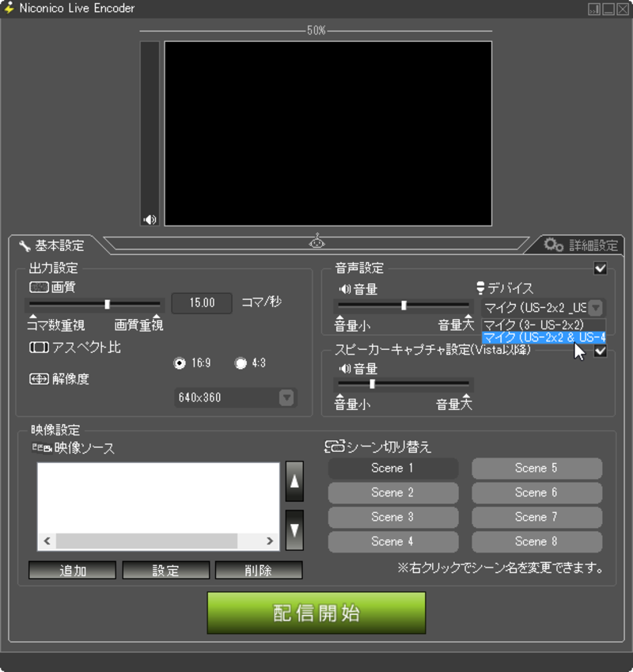Click the compact mode title bar icon
This screenshot has width=633, height=672.
[594, 9]
